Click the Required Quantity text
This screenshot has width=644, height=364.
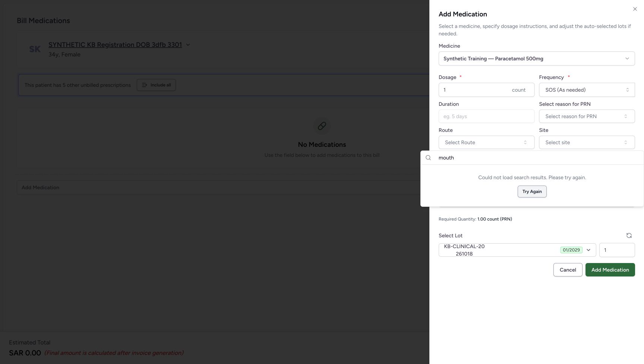(x=475, y=219)
